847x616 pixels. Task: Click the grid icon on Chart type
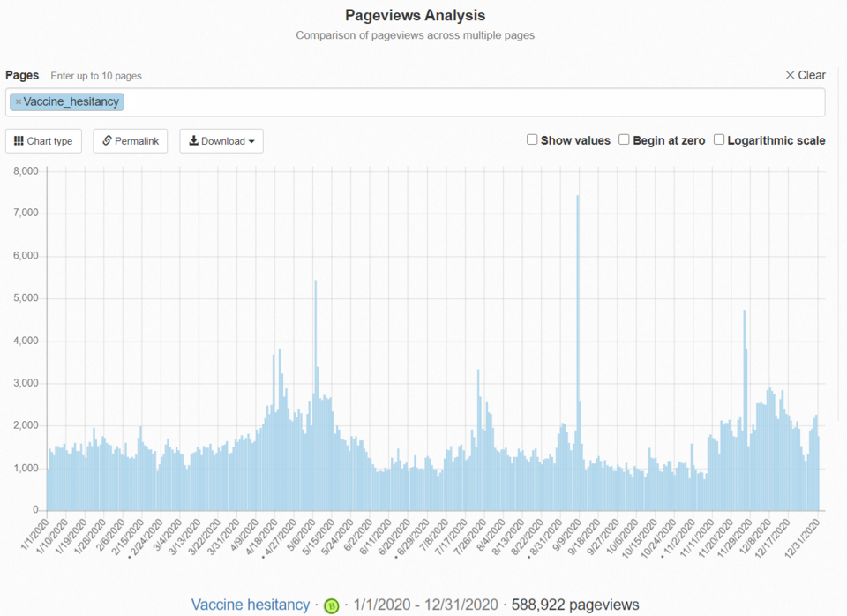point(19,141)
